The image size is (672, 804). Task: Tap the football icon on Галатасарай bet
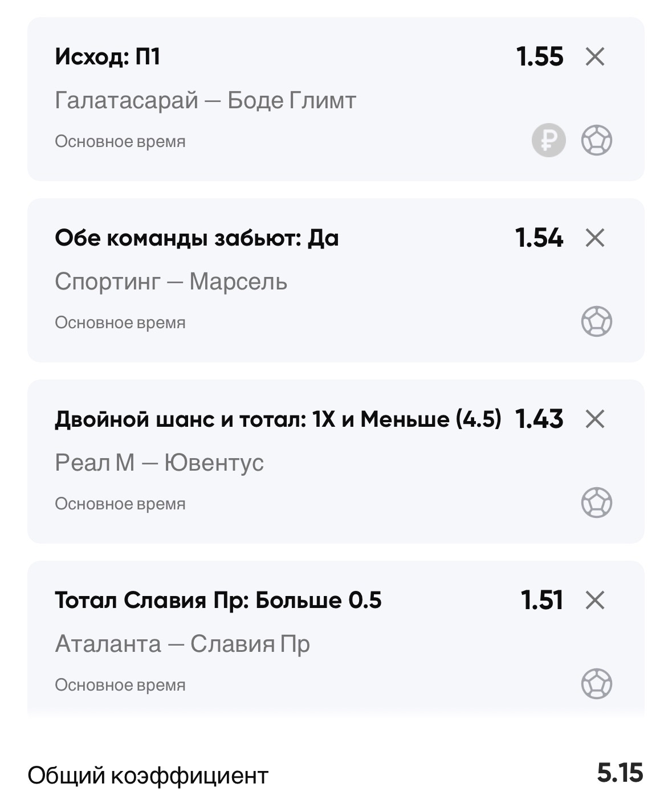[596, 140]
